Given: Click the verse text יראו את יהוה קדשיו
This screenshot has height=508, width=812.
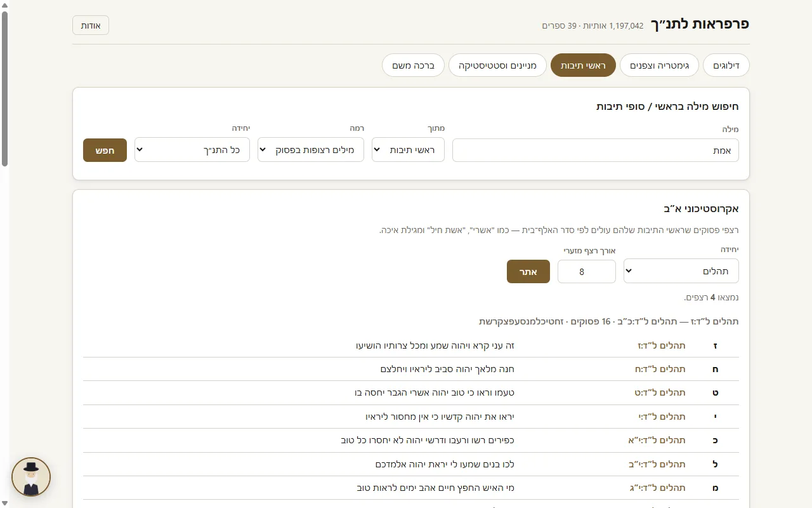Looking at the screenshot, I should (440, 417).
